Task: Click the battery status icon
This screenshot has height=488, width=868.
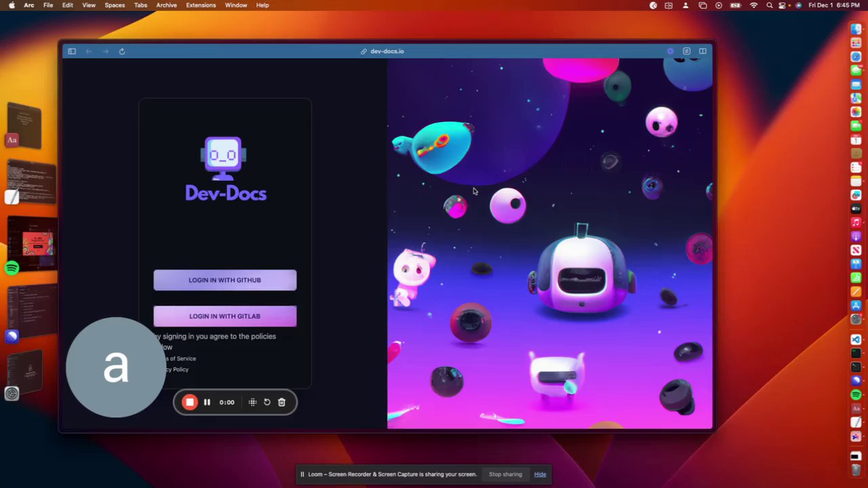Action: [736, 5]
